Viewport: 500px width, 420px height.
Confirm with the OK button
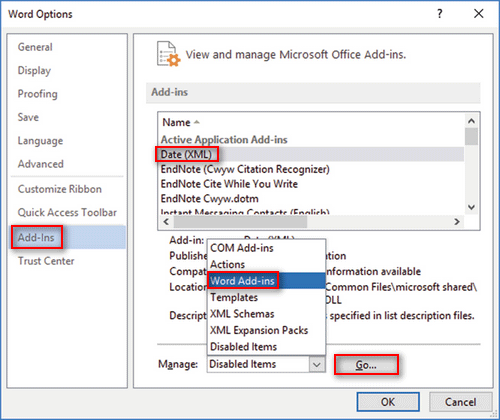(x=388, y=402)
